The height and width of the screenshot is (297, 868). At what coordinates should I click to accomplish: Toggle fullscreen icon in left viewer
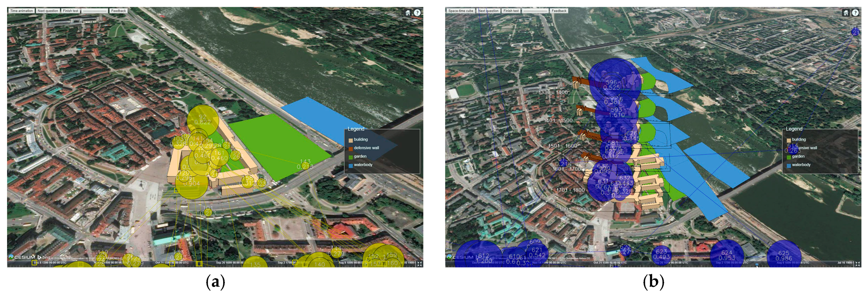[x=419, y=264]
